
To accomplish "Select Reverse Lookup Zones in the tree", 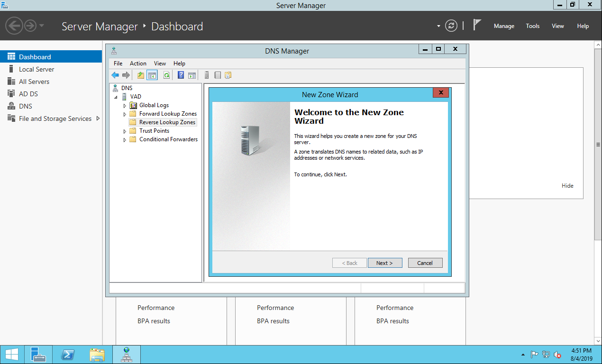I will pos(167,122).
